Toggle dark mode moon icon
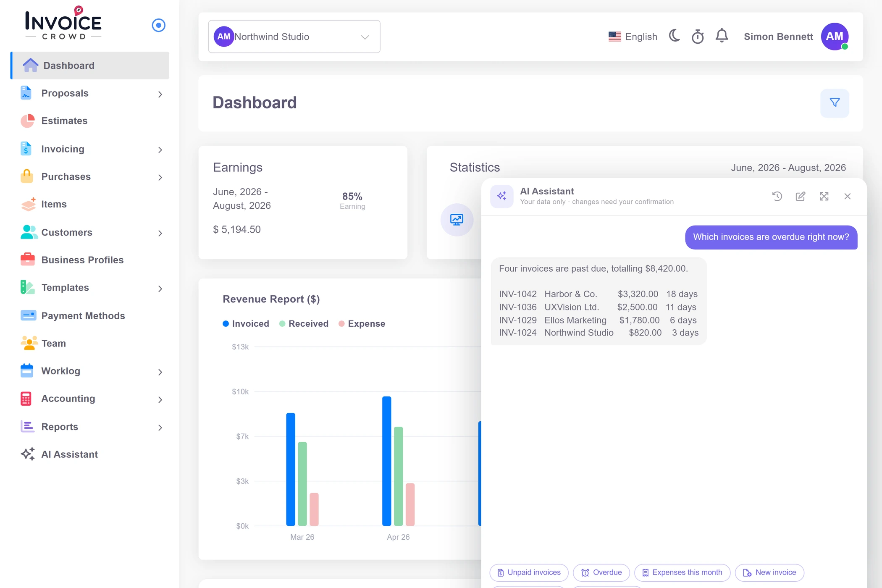 pyautogui.click(x=675, y=36)
